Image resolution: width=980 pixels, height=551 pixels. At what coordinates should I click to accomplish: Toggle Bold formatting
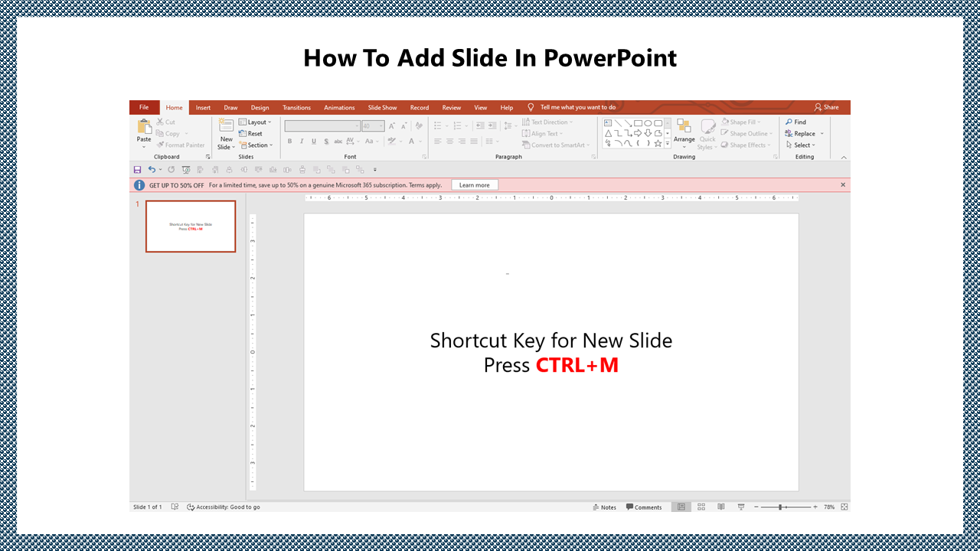tap(289, 142)
